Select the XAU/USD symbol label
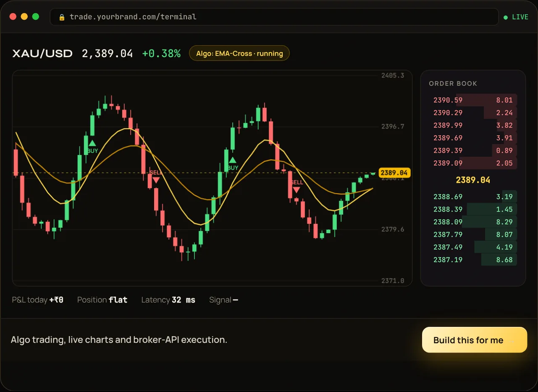Screen dimensions: 538x392 [x=42, y=53]
